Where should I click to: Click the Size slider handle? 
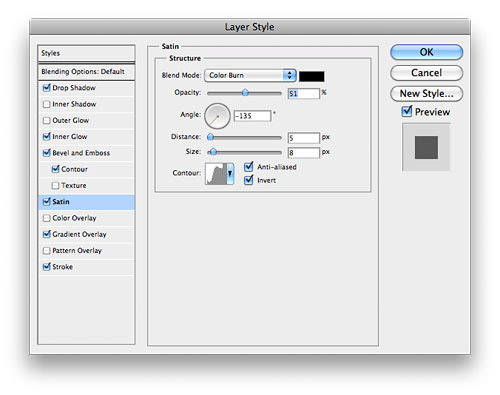[x=213, y=152]
